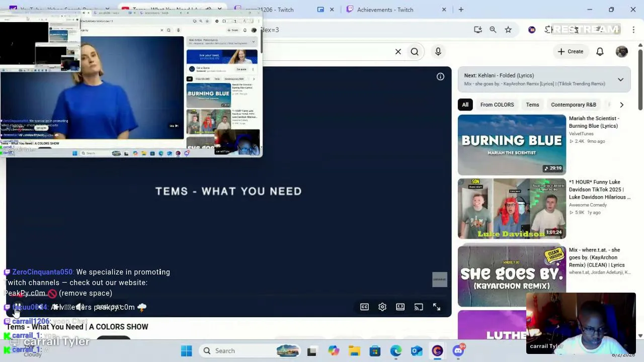The width and height of the screenshot is (644, 362).
Task: Close the tab left of Achievements
Action: tap(332, 10)
